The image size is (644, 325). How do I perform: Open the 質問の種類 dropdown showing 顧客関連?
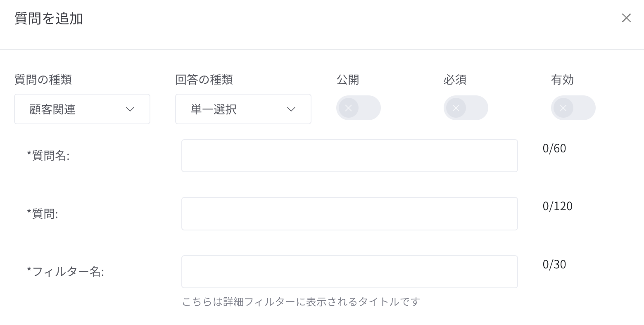[x=82, y=109]
